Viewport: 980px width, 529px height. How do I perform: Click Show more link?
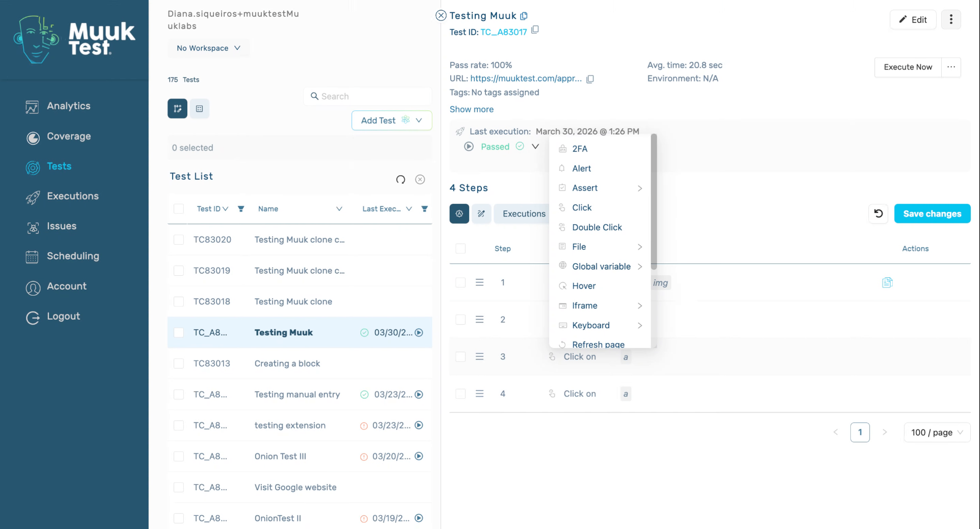[472, 109]
